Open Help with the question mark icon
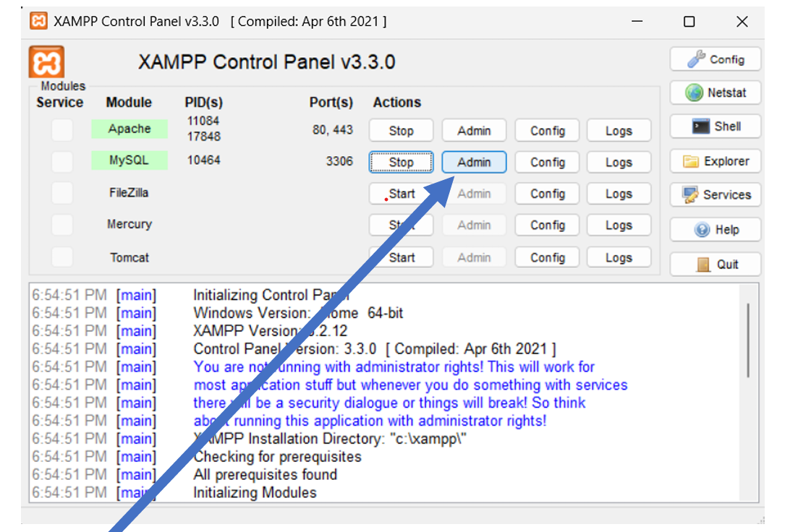The height and width of the screenshot is (532, 811). (716, 230)
